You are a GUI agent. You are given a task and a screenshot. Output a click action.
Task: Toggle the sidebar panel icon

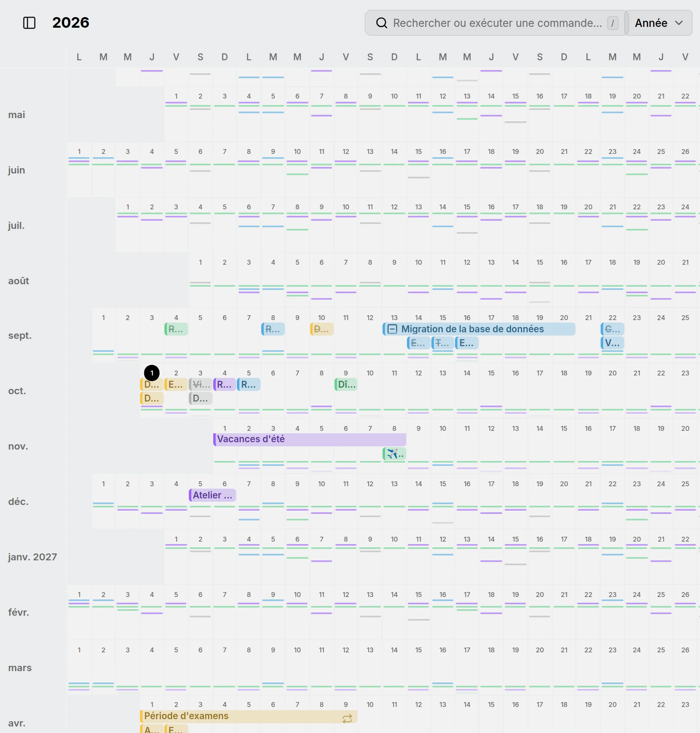pos(29,23)
